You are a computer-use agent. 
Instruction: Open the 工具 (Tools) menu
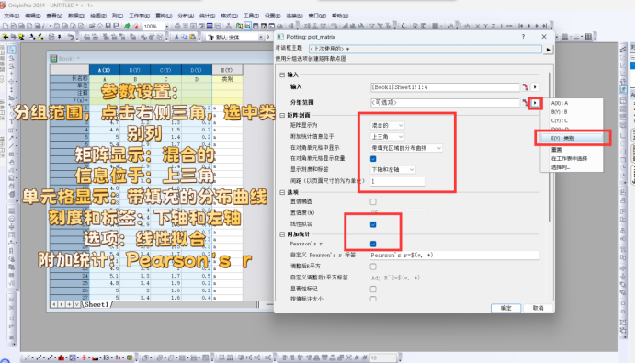tap(251, 16)
